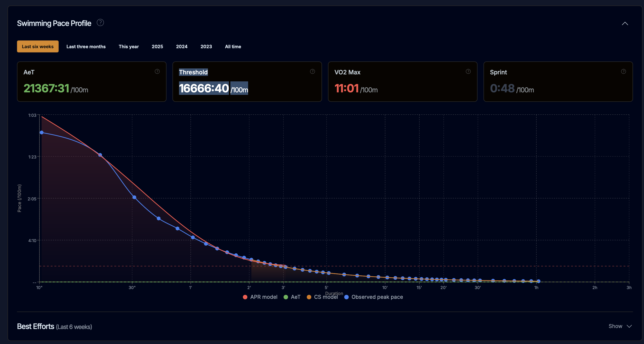Toggle APR model series in legend

260,297
